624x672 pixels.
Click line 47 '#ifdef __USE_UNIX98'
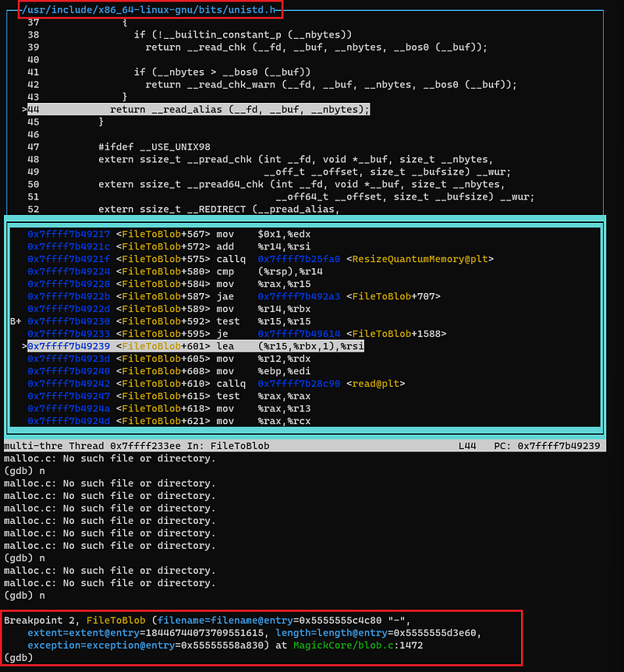tap(154, 147)
